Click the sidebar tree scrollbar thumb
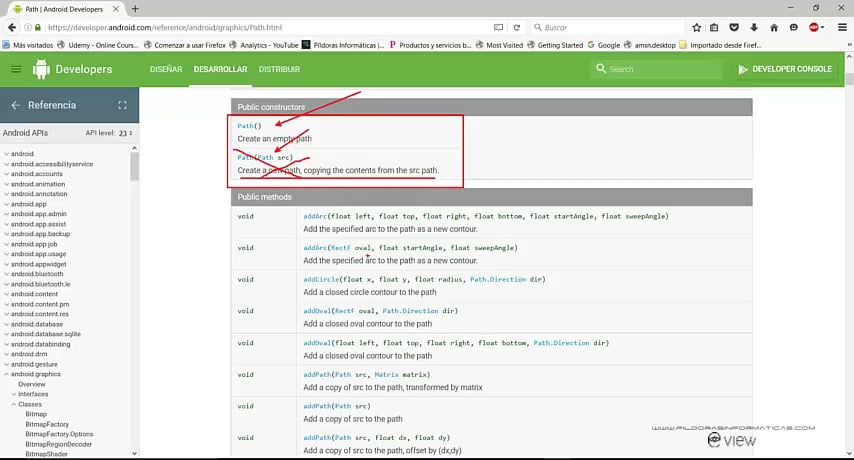The width and height of the screenshot is (854, 460). [x=134, y=167]
